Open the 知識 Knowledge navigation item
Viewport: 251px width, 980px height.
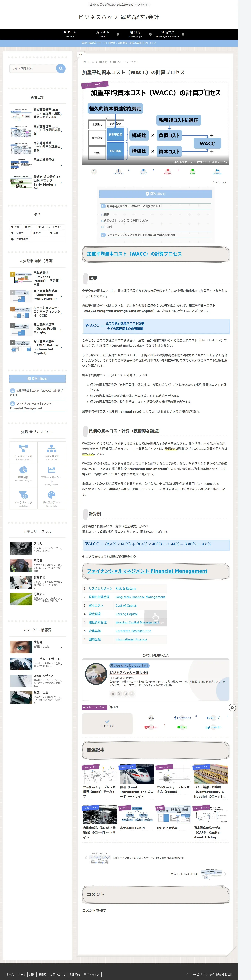click(x=135, y=34)
